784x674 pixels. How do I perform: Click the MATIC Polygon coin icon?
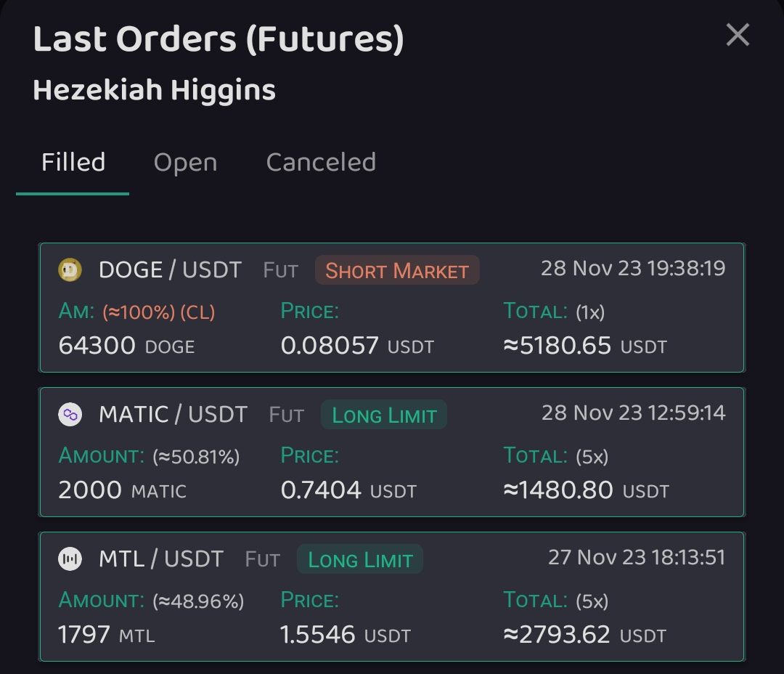(x=70, y=415)
